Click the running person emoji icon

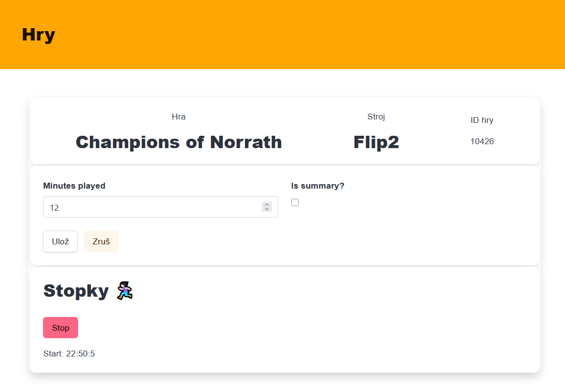click(x=125, y=291)
